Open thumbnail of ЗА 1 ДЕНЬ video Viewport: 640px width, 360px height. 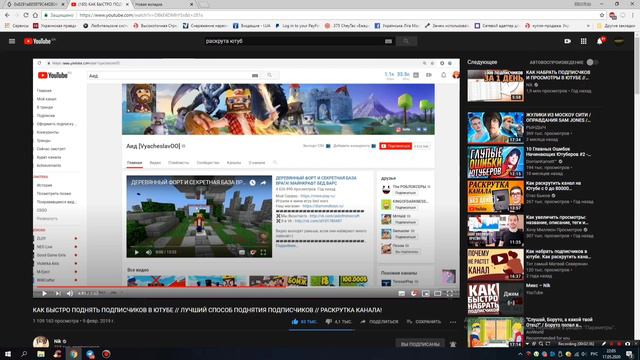(496, 86)
